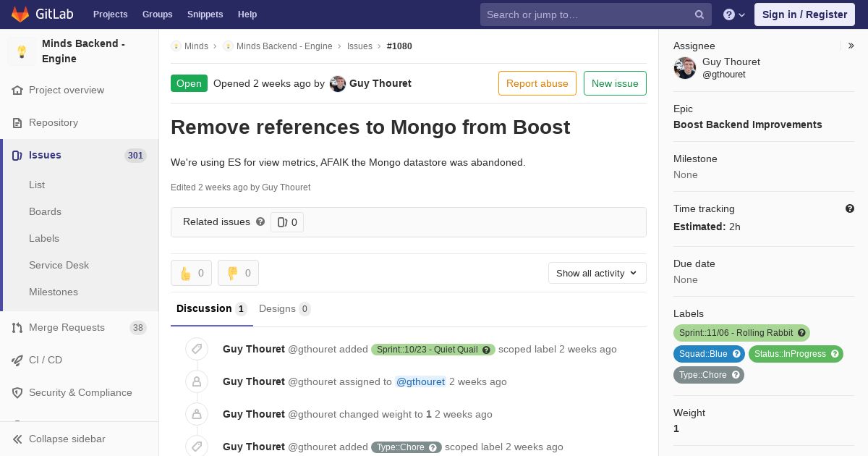Viewport: 868px width, 456px height.
Task: Click the Collapse sidebar text
Action: (67, 439)
